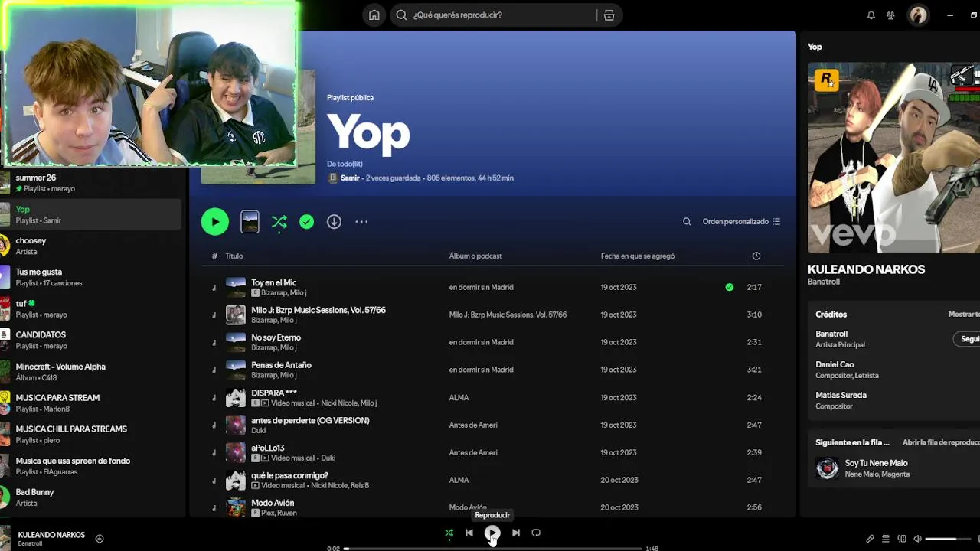Open Bad Bunny artist in sidebar
The image size is (980, 551).
(91, 497)
